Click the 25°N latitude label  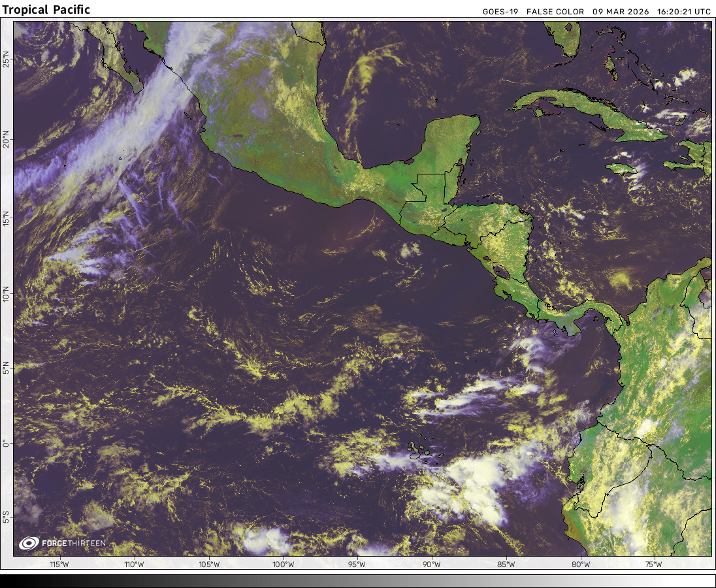(7, 60)
